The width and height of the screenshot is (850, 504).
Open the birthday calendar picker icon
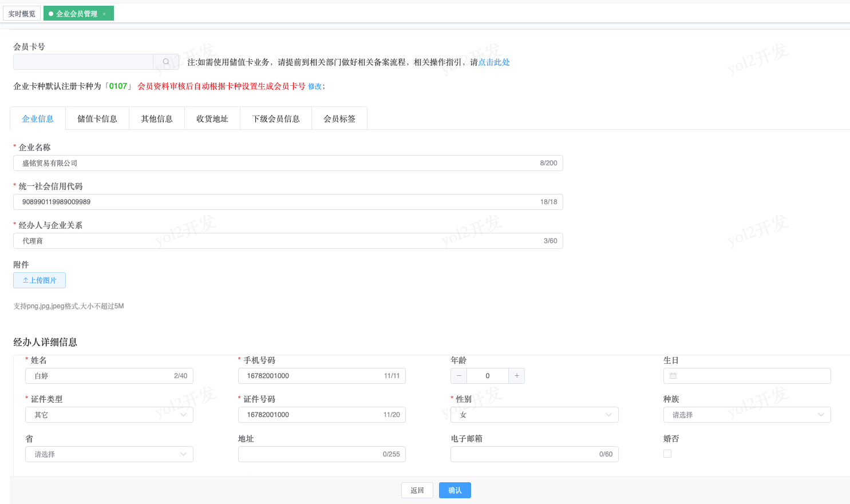(x=673, y=376)
